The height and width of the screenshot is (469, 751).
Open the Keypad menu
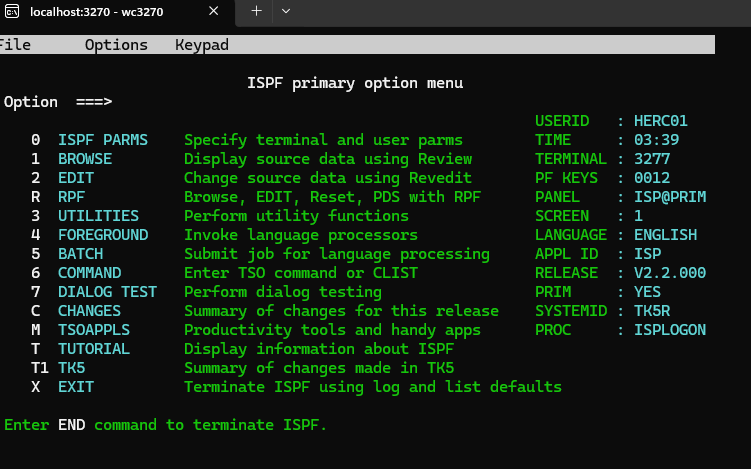click(202, 45)
